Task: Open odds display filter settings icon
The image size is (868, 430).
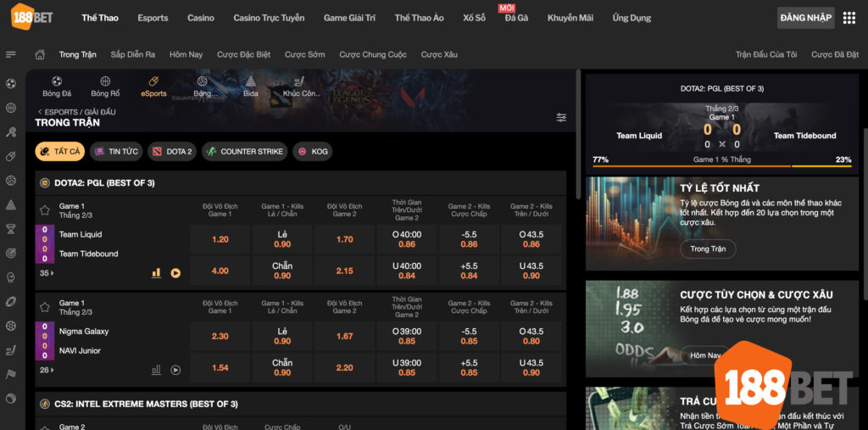Action: [561, 118]
